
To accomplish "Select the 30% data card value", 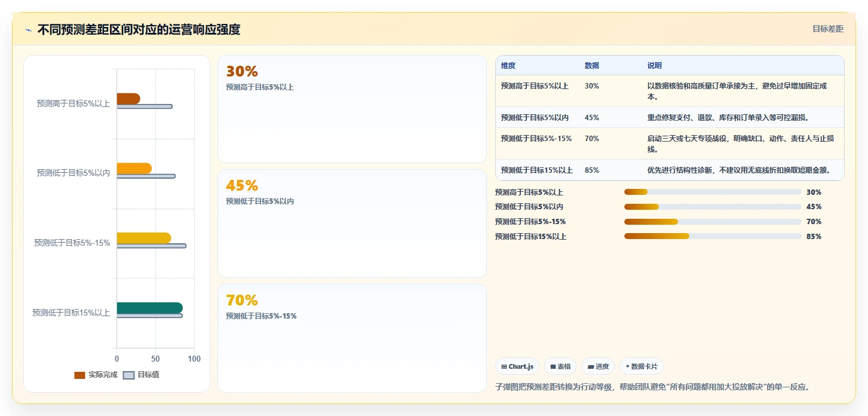I will pyautogui.click(x=242, y=72).
